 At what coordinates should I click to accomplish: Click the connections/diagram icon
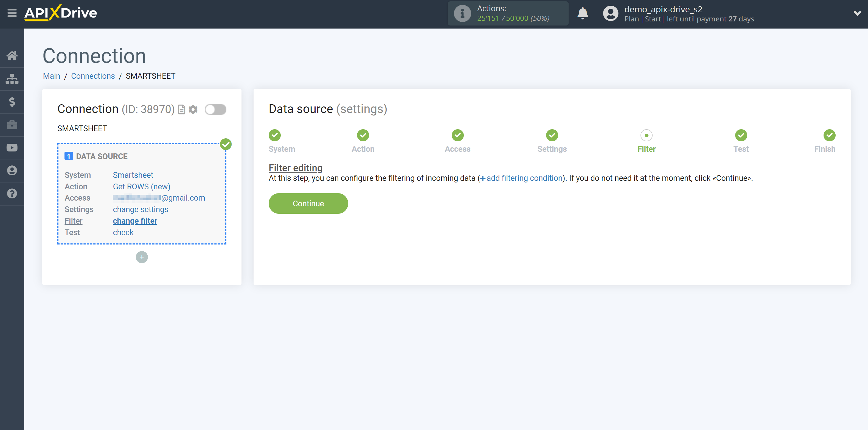(x=12, y=78)
